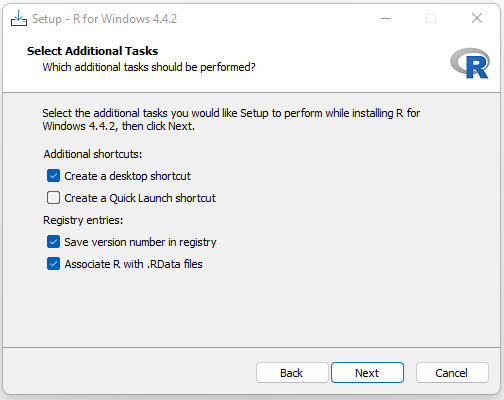Go back to the previous setup step
504x400 pixels.
tap(292, 373)
